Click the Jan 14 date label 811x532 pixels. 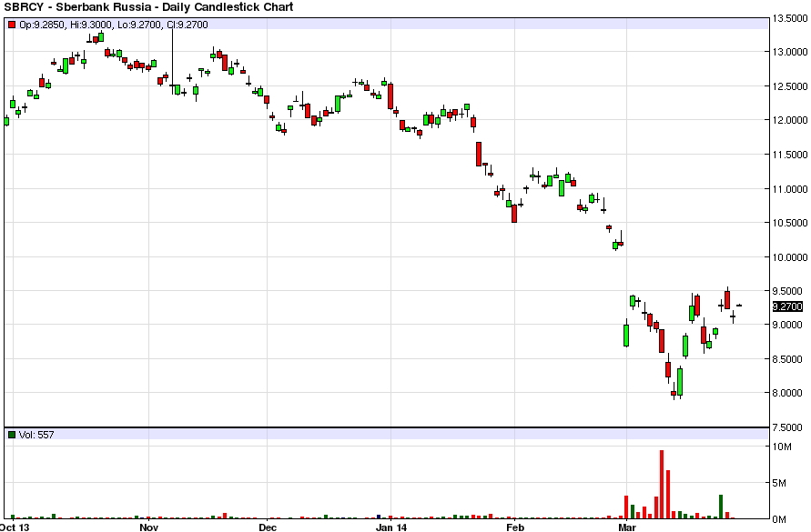point(391,527)
